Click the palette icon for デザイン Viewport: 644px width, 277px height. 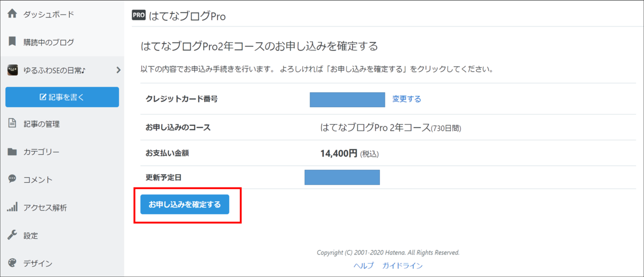coord(12,263)
